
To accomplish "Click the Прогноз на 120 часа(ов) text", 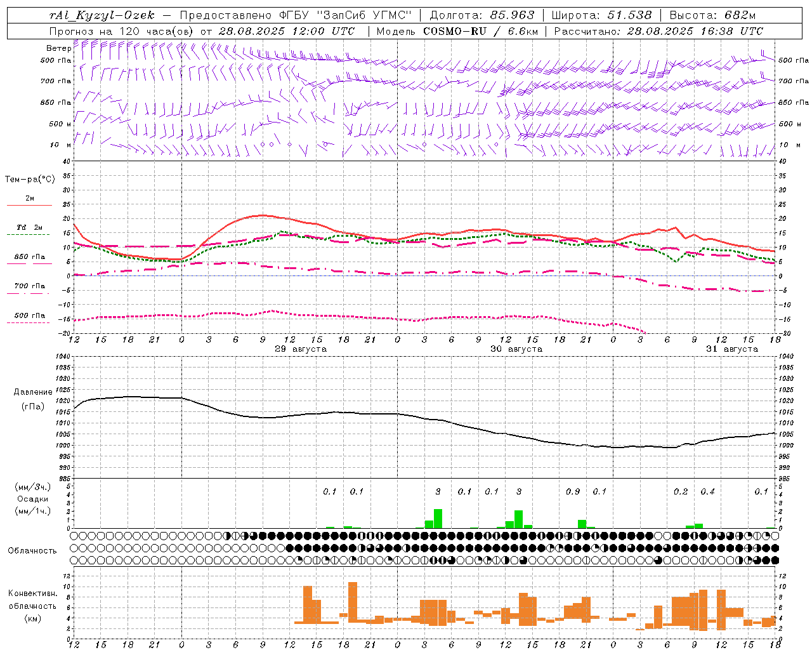I will click(x=122, y=31).
